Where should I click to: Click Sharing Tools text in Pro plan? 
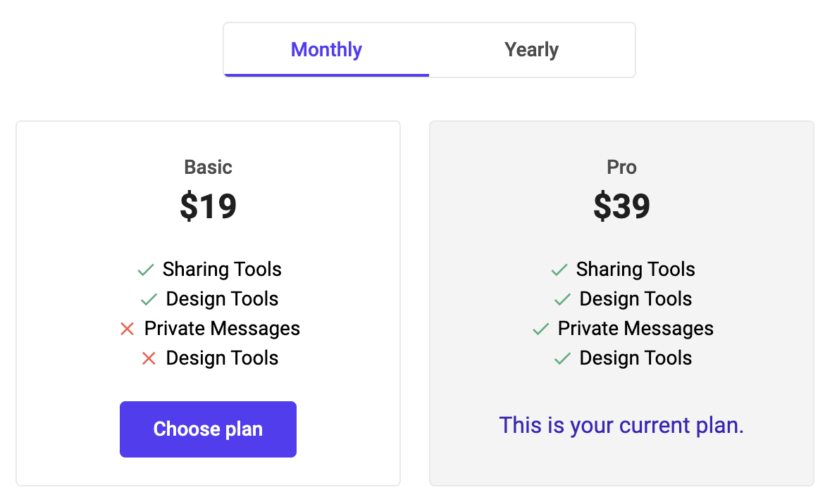tap(635, 270)
